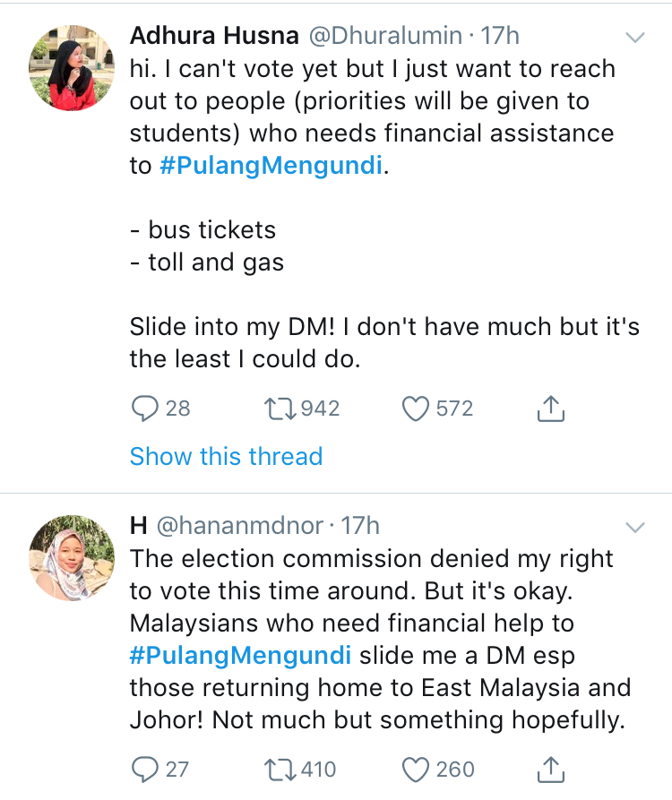Screen dimensions: 672x800
Task: Open the 17h timestamp on H's tweet
Action: pos(360,526)
